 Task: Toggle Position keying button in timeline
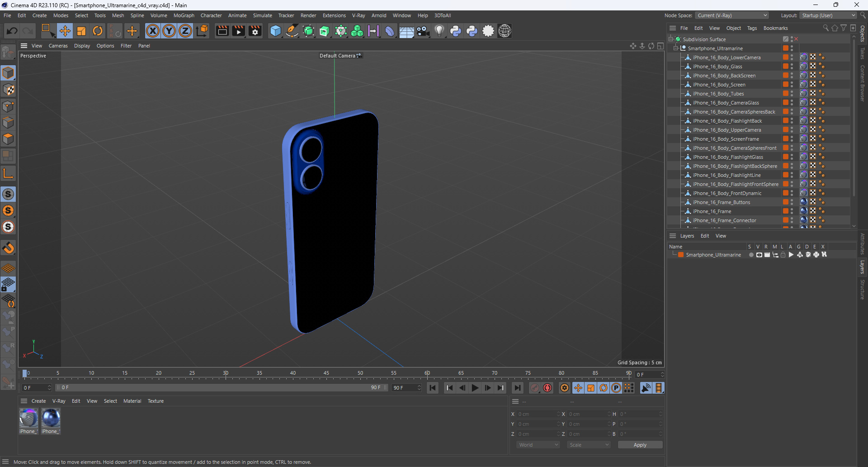point(578,388)
